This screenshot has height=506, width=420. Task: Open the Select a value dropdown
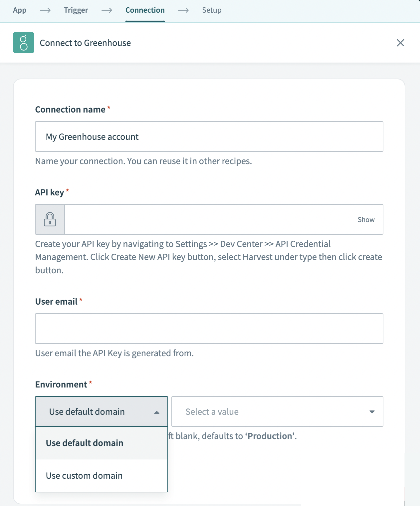pos(277,412)
